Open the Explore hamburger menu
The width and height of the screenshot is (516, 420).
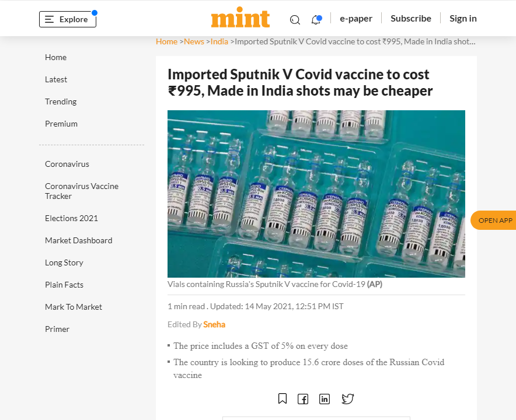click(x=67, y=19)
